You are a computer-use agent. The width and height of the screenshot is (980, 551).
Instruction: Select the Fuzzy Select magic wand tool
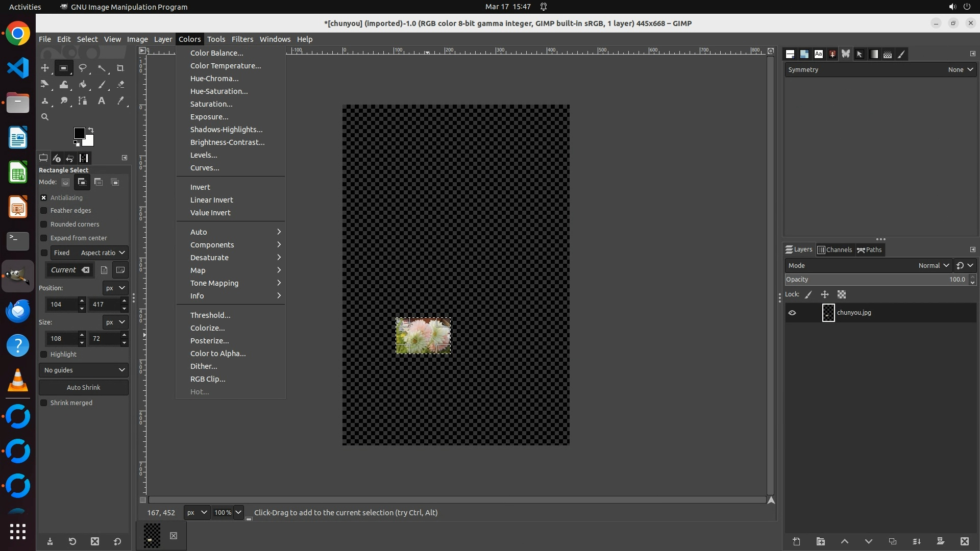[102, 68]
